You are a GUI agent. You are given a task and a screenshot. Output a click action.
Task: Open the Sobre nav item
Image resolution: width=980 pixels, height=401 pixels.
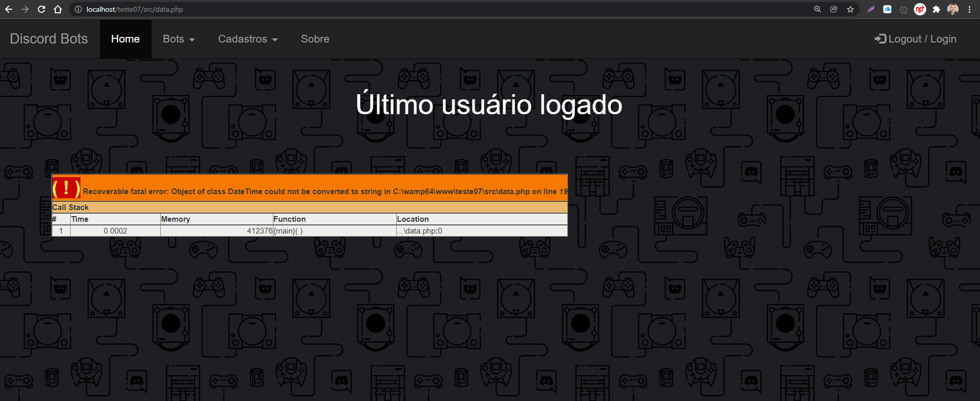coord(315,39)
